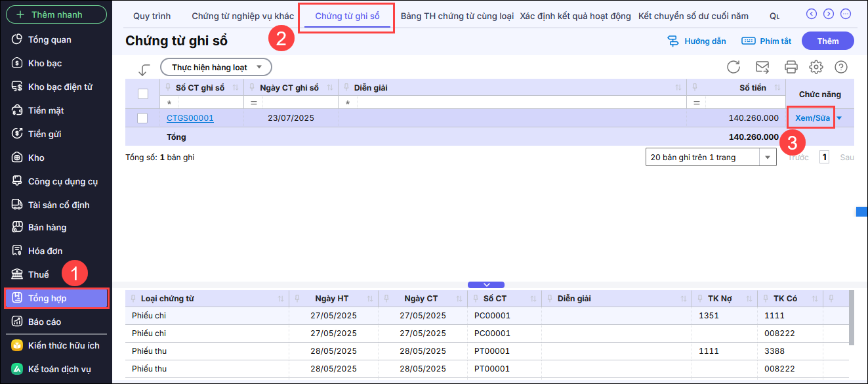
Task: Open the Kết chuyển số dư cuối năm tab
Action: click(x=693, y=16)
